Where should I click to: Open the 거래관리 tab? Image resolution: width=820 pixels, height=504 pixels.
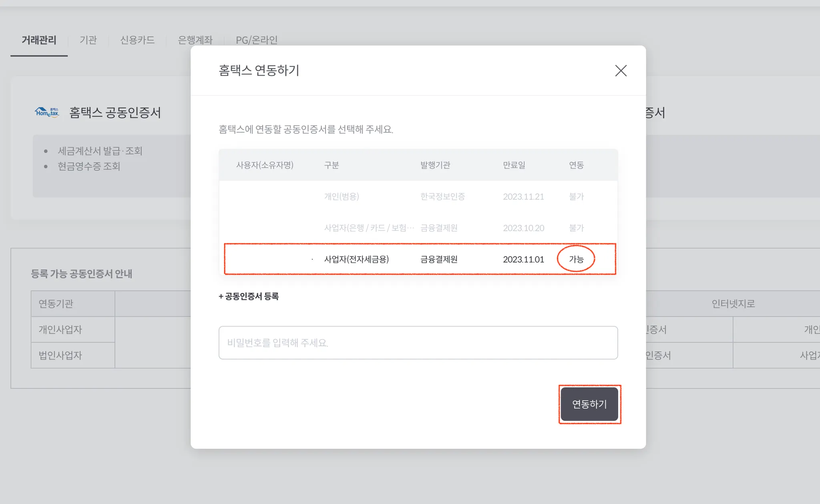(39, 40)
